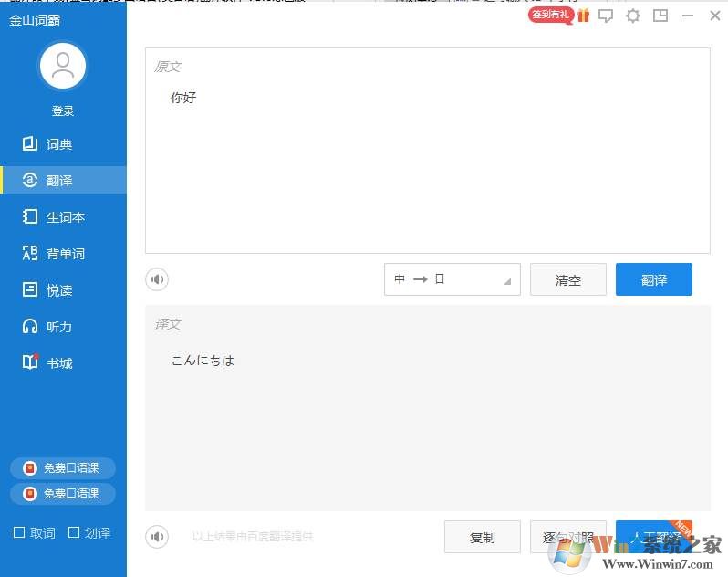Expand the 中→日 language direction dropdown
The height and width of the screenshot is (577, 728).
(452, 279)
